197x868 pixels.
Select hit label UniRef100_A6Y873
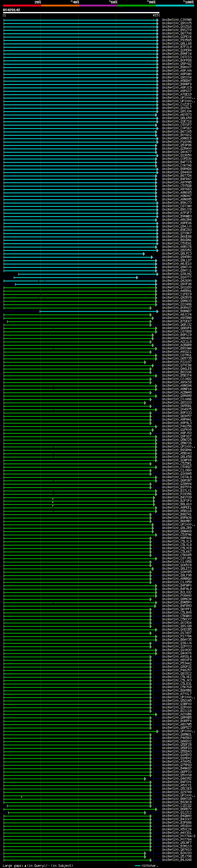176,115
